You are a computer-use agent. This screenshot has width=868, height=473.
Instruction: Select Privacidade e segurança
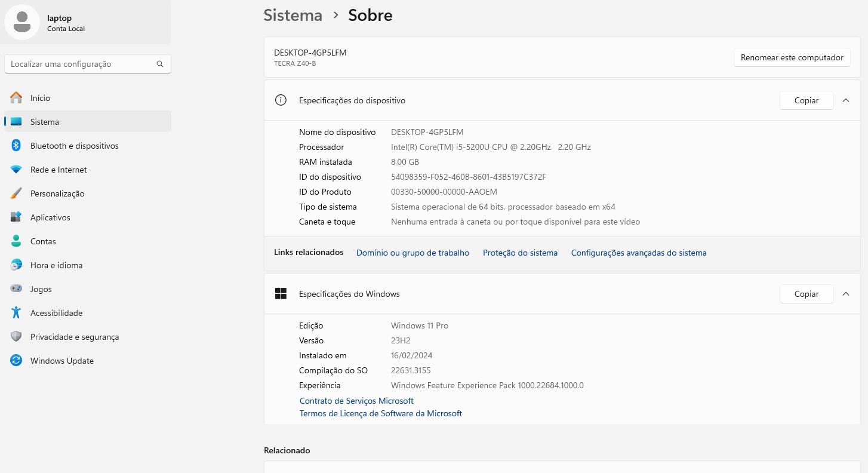pos(88,337)
